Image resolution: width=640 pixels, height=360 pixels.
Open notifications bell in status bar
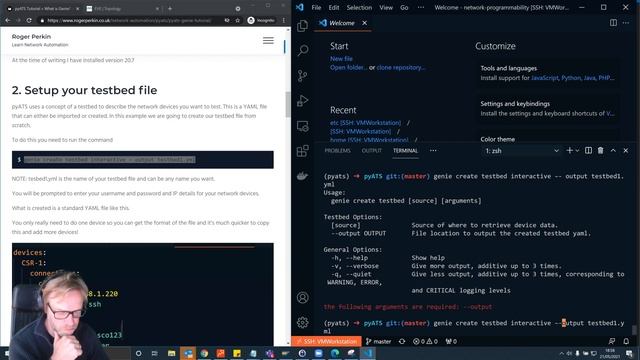pyautogui.click(x=626, y=341)
